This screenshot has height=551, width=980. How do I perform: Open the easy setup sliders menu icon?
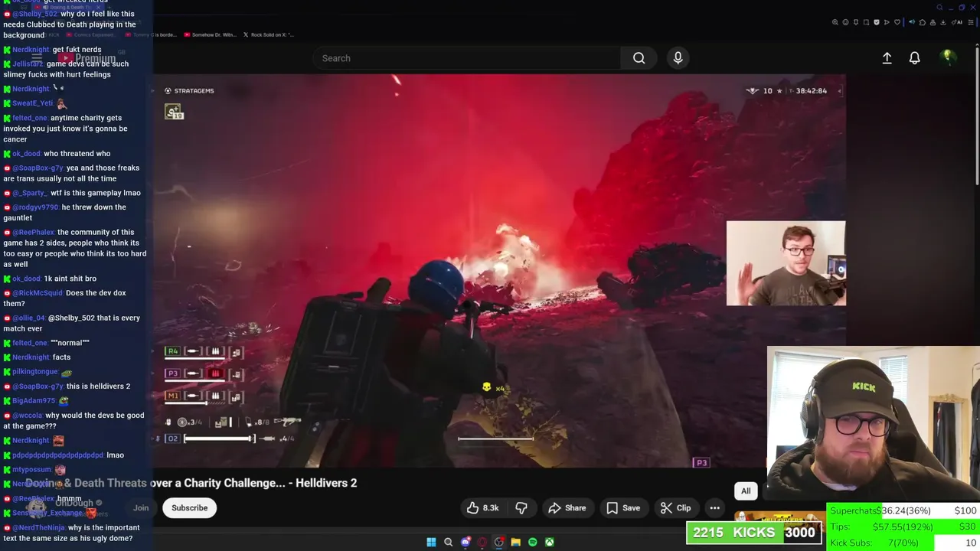971,22
